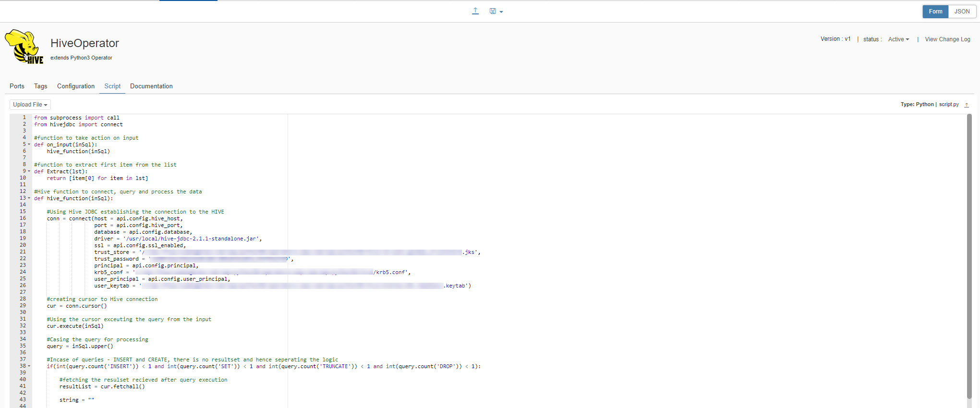Switch to Form view
Viewport: 980px width, 408px height.
pyautogui.click(x=935, y=12)
